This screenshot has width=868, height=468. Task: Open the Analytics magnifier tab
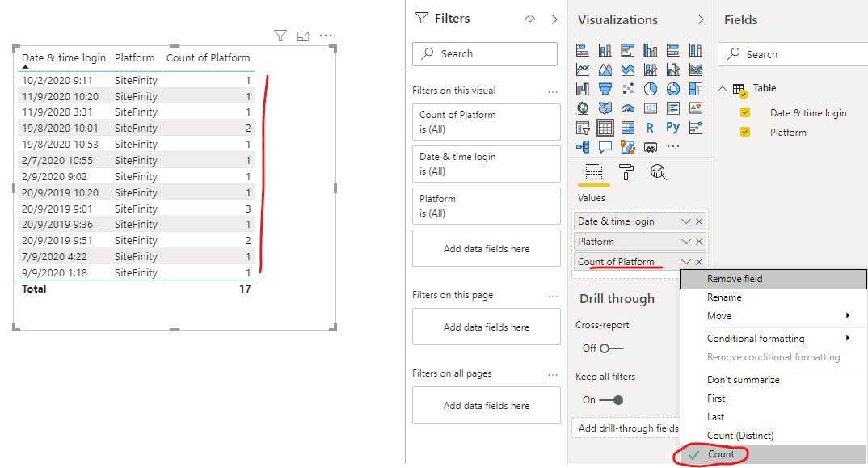pos(658,172)
